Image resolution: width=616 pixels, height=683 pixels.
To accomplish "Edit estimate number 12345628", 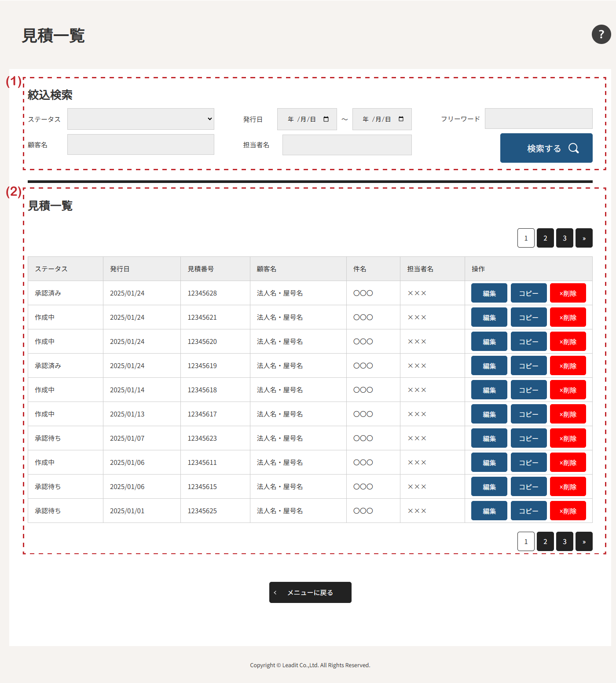I will (489, 293).
